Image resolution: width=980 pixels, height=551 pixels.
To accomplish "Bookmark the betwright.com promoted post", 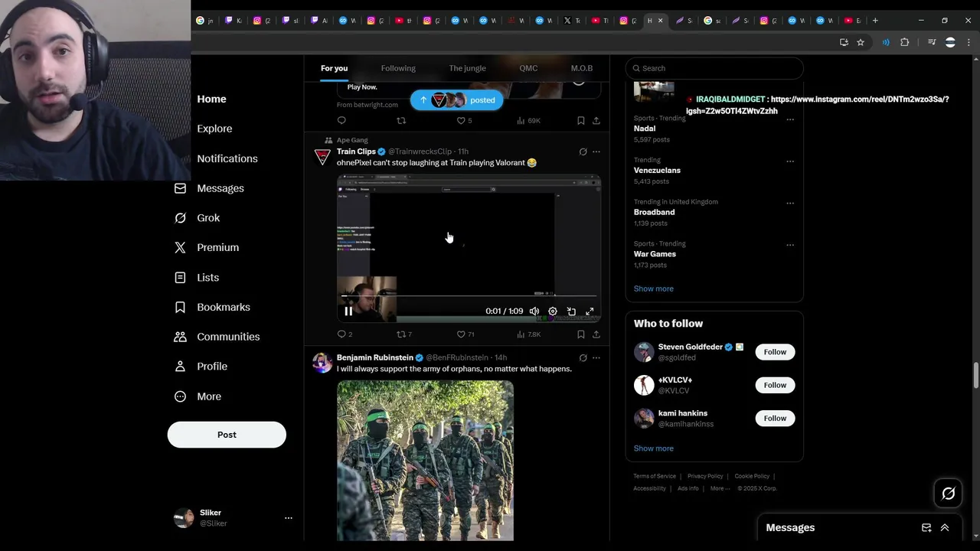I will (581, 120).
